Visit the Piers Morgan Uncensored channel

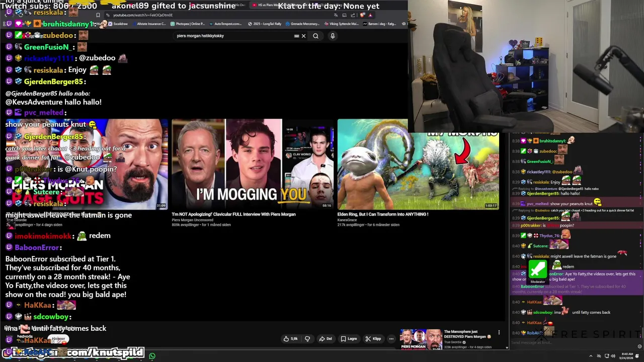coord(192,220)
